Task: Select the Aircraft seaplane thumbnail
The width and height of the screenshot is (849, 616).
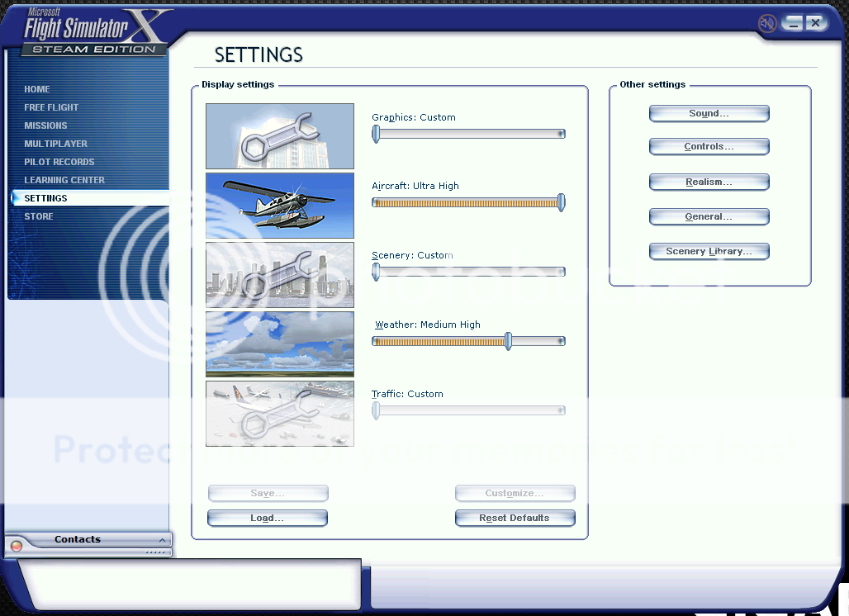Action: pos(279,205)
